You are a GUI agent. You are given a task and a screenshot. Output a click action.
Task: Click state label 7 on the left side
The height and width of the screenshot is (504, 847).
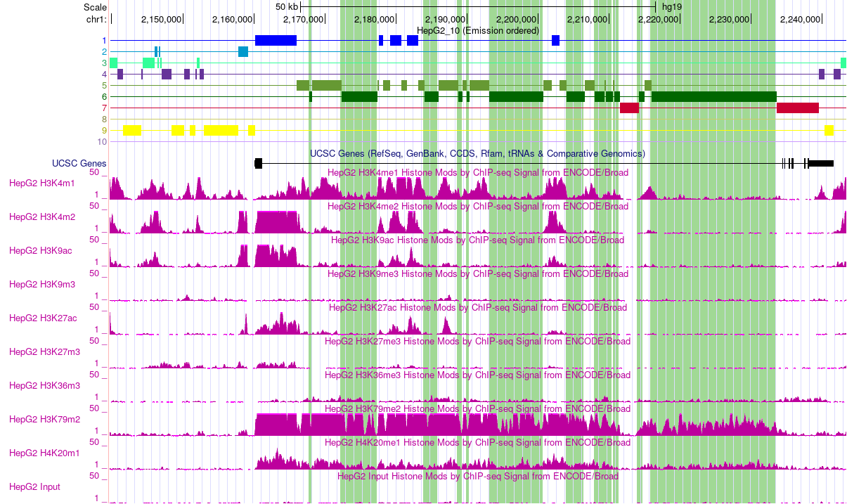(x=103, y=108)
